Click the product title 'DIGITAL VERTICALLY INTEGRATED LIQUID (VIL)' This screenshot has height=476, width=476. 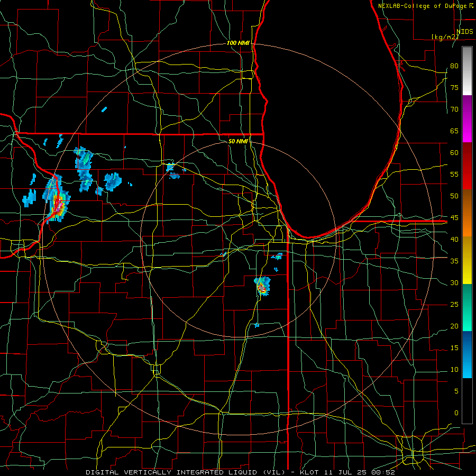[x=186, y=472]
